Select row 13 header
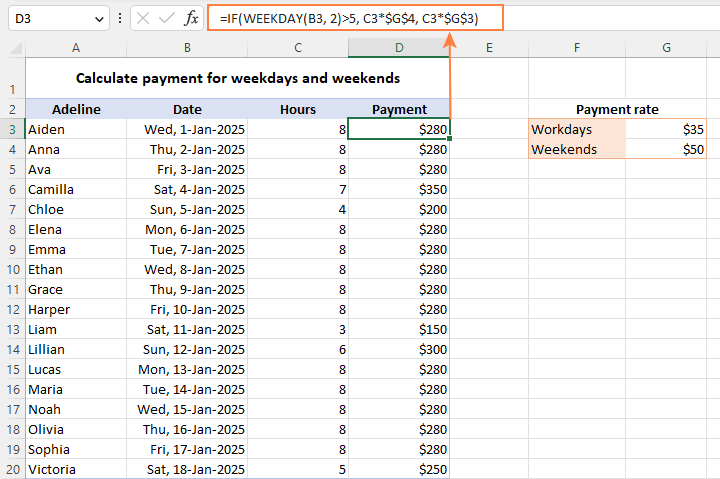Viewport: 720px width, 479px height. [x=12, y=330]
